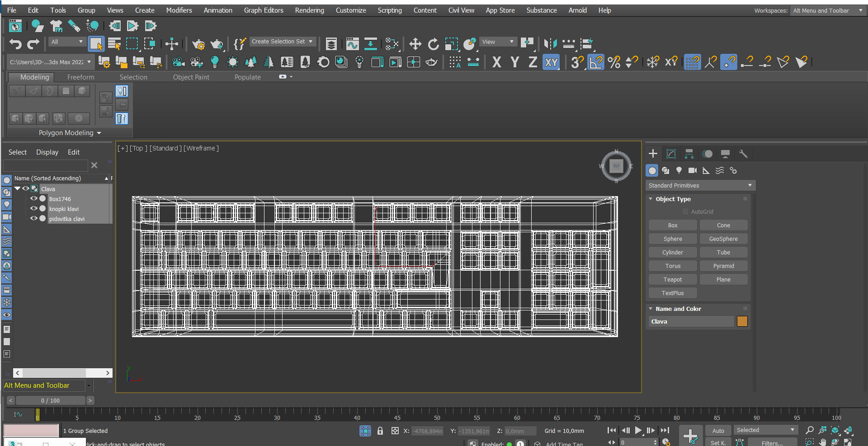The height and width of the screenshot is (446, 868).
Task: Open the Modifiers menu
Action: click(x=179, y=10)
